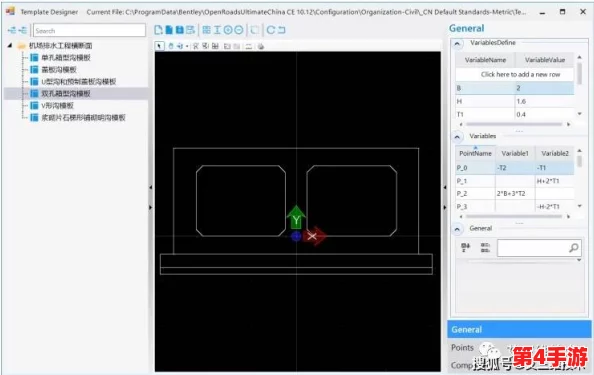The image size is (594, 375).
Task: Click the blue origin dot on canvas
Action: coord(296,237)
